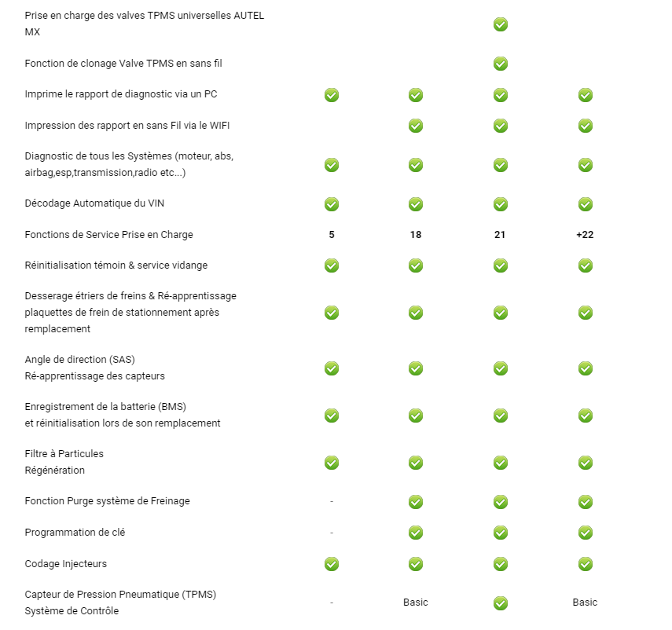This screenshot has width=672, height=630.
Task: Click the value '5' in the Fonctions de Service row
Action: tap(332, 235)
